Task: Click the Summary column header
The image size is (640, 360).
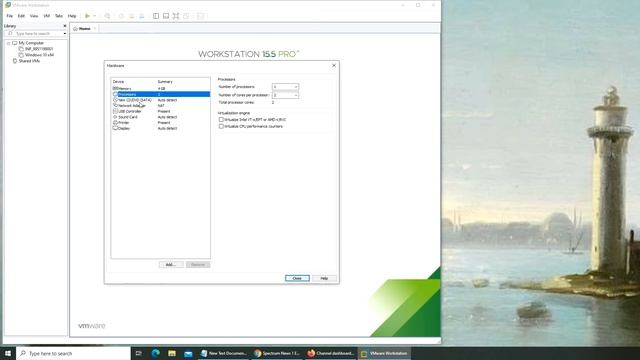Action: (165, 82)
